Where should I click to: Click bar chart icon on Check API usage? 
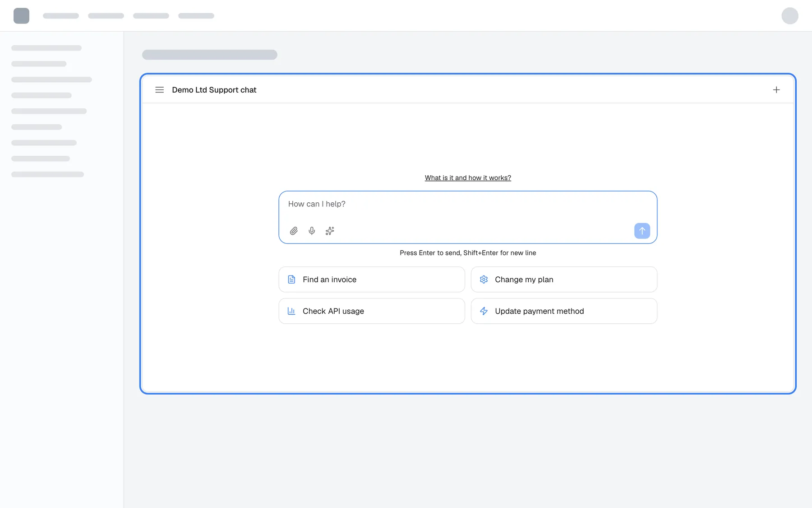(x=291, y=311)
